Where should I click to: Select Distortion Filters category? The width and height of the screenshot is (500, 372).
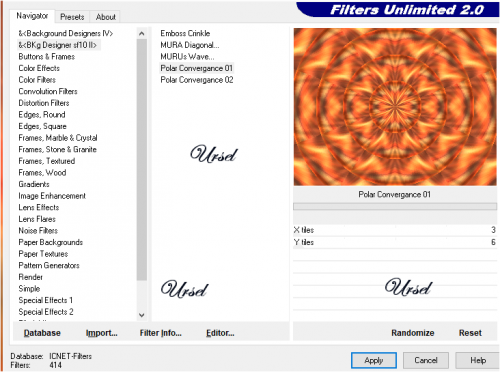coord(44,103)
